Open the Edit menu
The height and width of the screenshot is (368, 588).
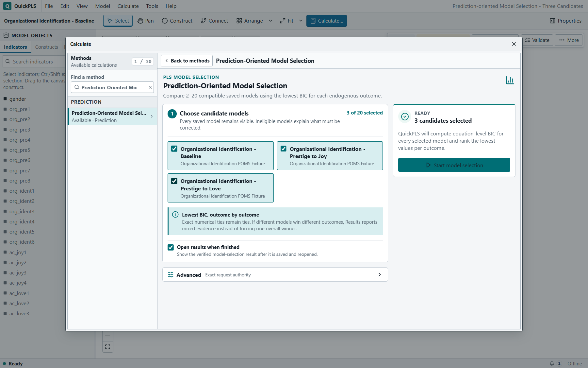click(65, 6)
